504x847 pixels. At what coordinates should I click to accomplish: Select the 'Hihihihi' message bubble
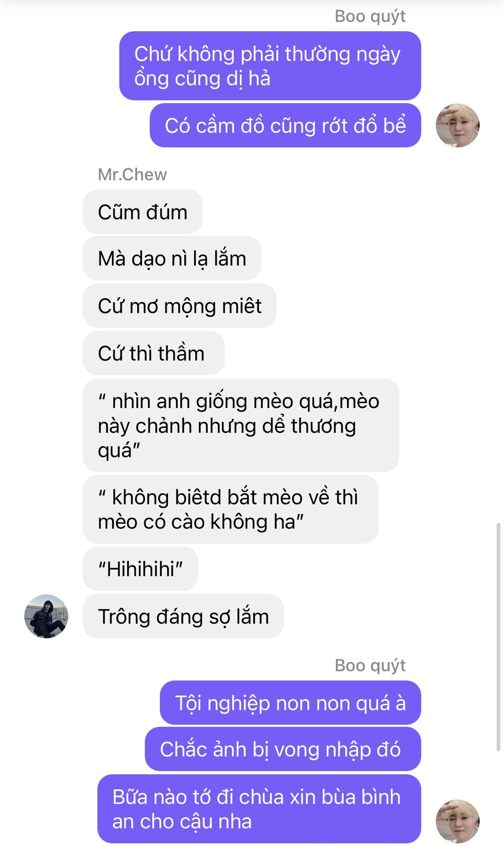click(140, 569)
